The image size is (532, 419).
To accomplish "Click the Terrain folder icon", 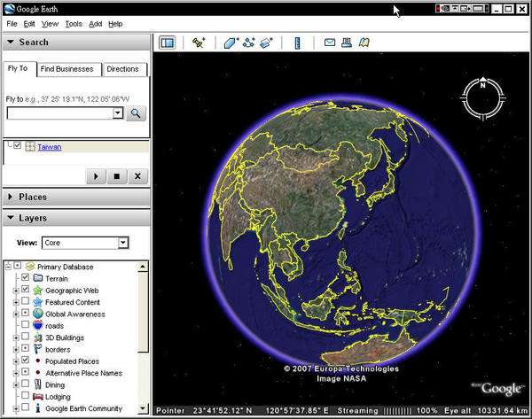I will click(38, 278).
